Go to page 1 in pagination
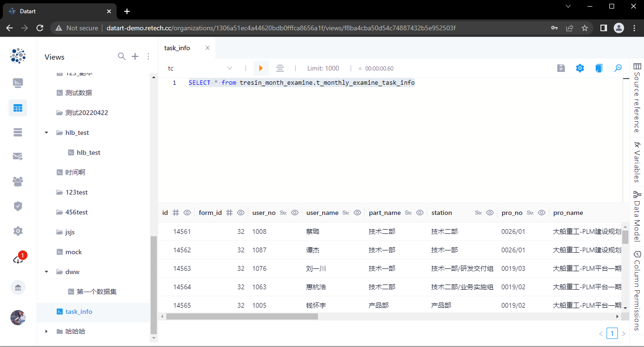Viewport: 644px width, 347px height. pos(612,334)
